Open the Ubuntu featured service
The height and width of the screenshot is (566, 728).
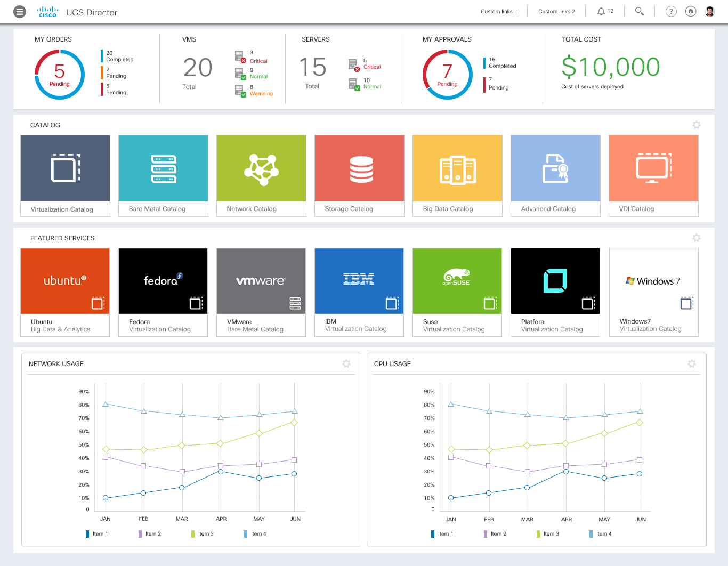click(x=65, y=292)
